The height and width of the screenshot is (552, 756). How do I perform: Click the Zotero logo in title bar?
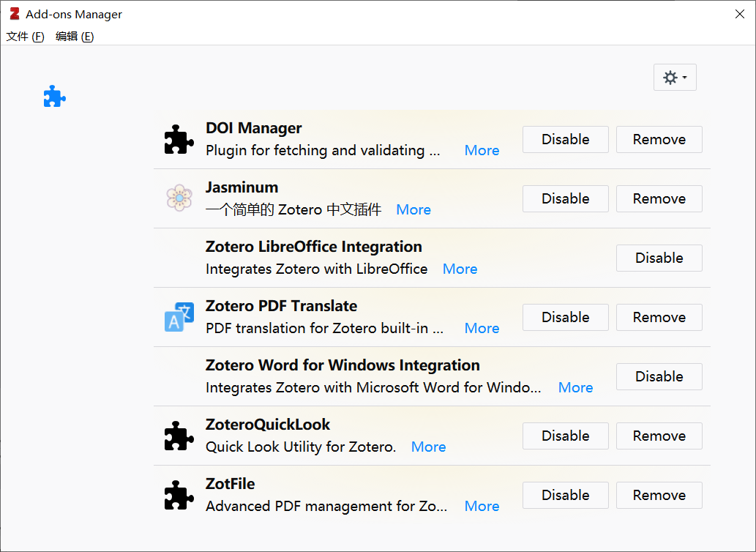point(14,14)
